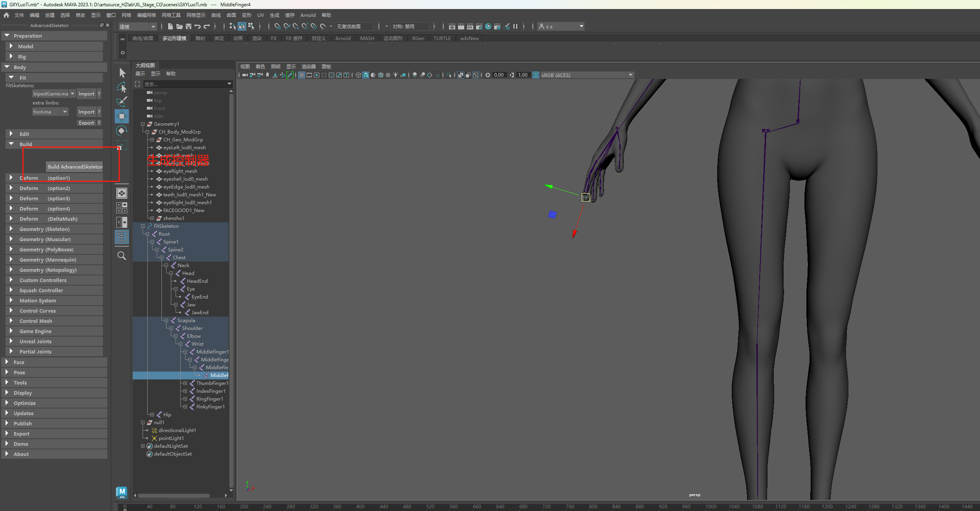Open the sRGB (ACES) view transform dropdown
The width and height of the screenshot is (980, 511).
[x=630, y=75]
